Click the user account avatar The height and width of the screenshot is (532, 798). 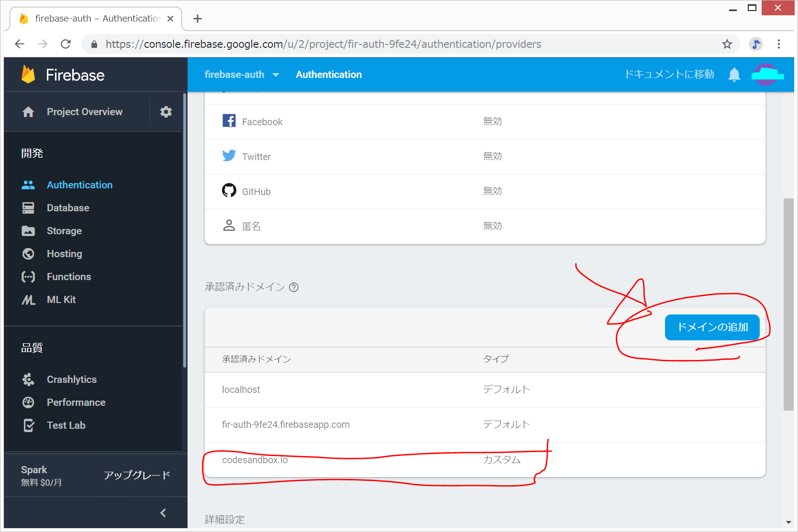pyautogui.click(x=767, y=75)
